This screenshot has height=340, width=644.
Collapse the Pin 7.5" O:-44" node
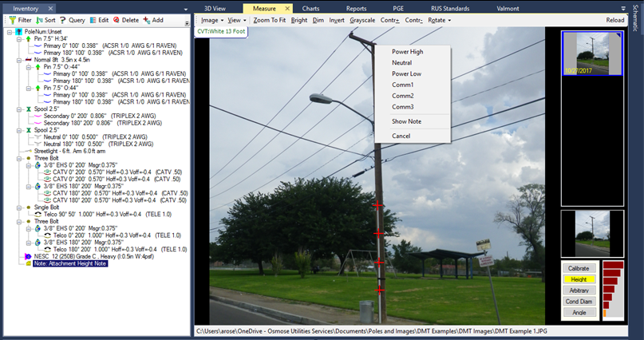click(x=29, y=67)
